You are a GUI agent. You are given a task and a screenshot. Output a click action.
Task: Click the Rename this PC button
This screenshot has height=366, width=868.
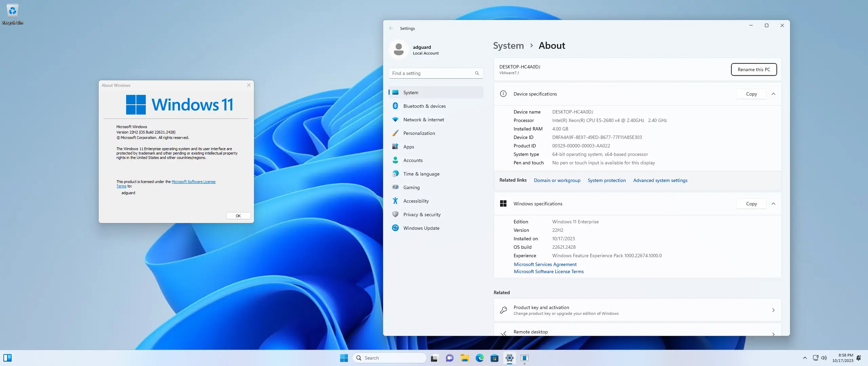click(x=753, y=69)
